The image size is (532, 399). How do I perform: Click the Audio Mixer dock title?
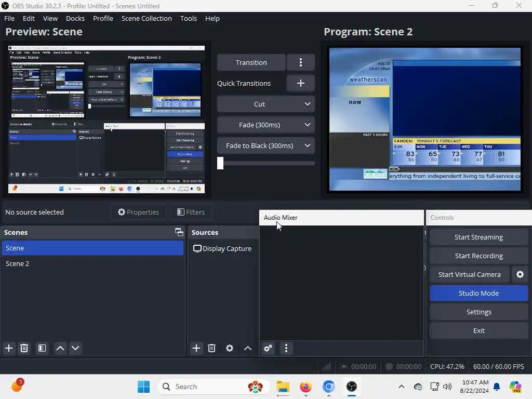pyautogui.click(x=281, y=218)
